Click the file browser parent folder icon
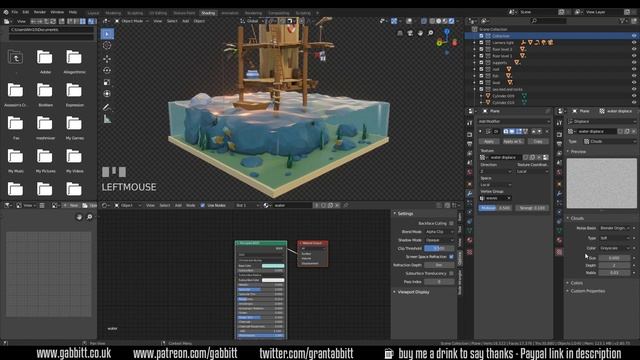Viewport: 640px width, 360px height. point(16,58)
